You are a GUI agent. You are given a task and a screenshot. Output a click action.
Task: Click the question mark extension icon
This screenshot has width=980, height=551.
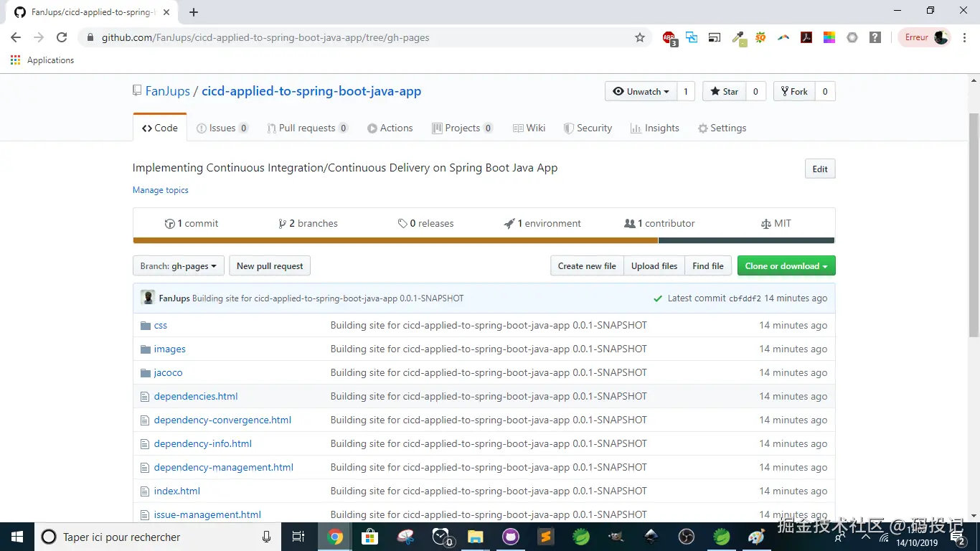click(x=875, y=37)
